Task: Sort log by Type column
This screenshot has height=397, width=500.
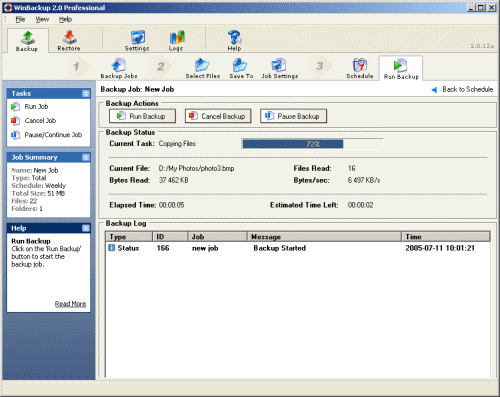Action: (129, 237)
